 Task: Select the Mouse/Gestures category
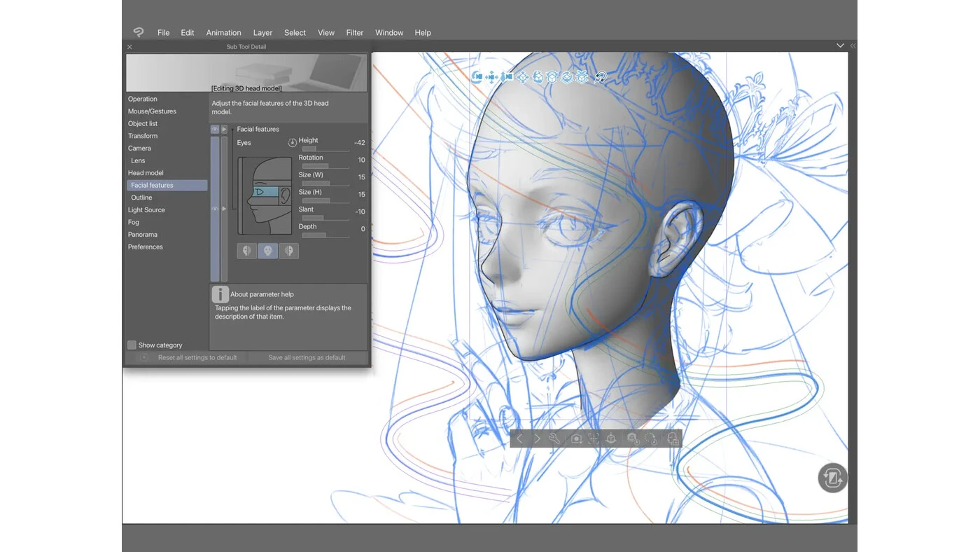point(152,111)
